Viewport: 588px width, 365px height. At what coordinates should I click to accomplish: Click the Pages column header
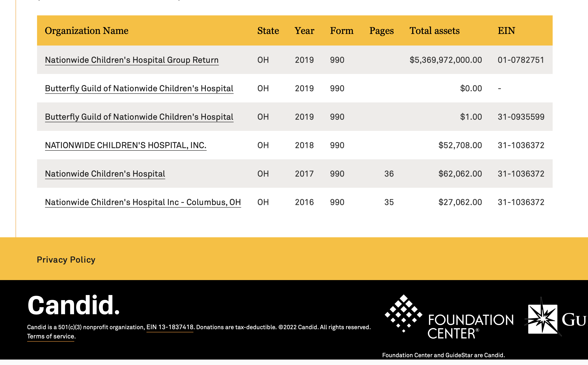[x=381, y=31]
